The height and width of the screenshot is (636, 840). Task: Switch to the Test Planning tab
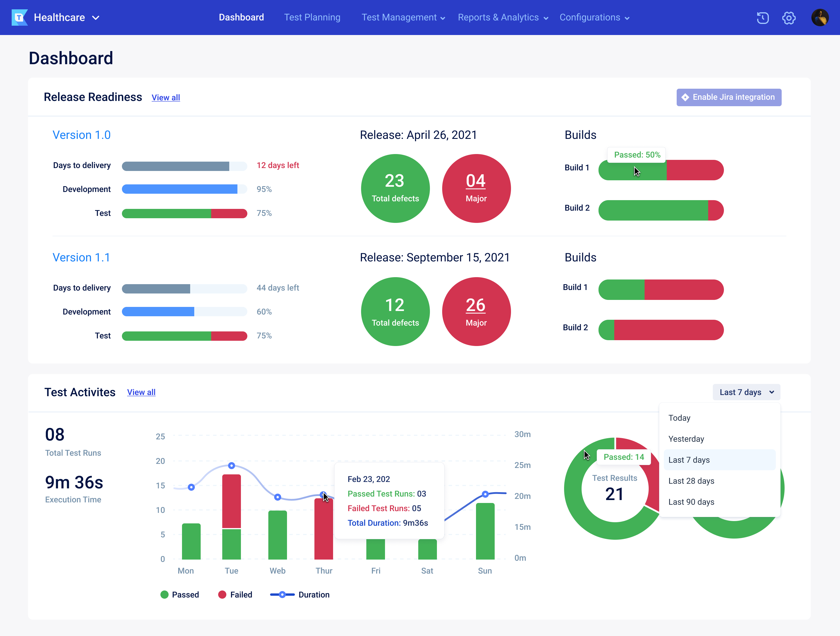tap(312, 18)
